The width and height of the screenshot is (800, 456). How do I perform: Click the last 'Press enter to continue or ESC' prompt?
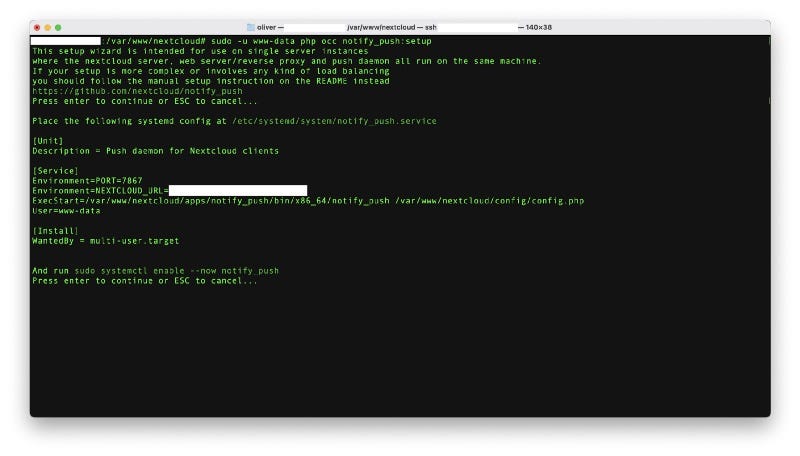(145, 281)
